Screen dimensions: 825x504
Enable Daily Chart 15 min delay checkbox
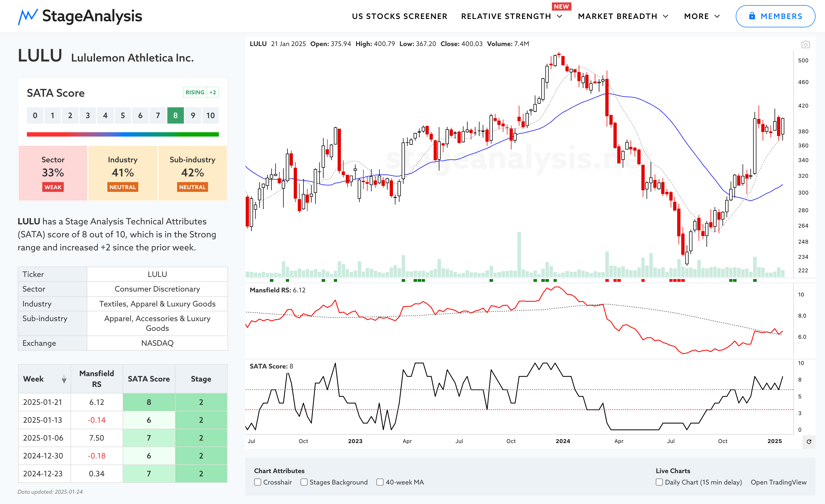click(659, 482)
